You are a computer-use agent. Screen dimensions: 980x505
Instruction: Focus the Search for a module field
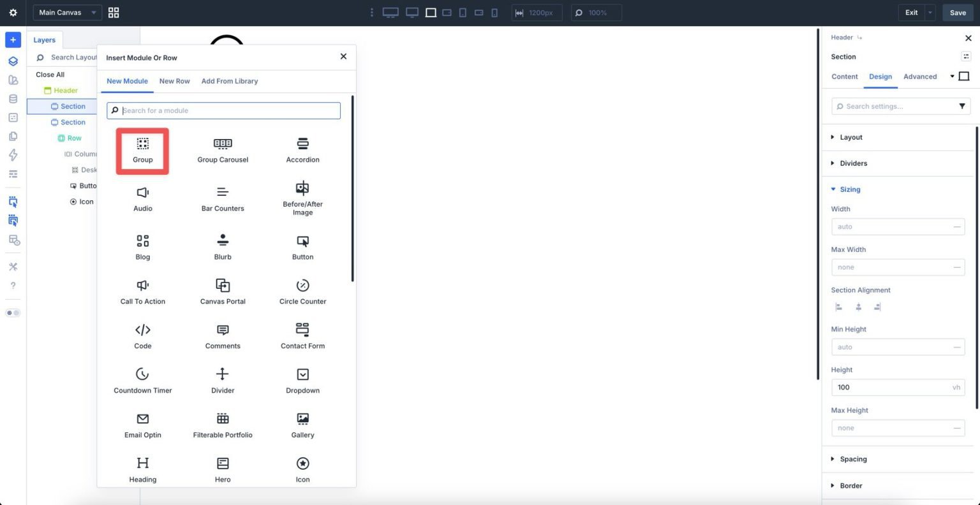coord(223,110)
